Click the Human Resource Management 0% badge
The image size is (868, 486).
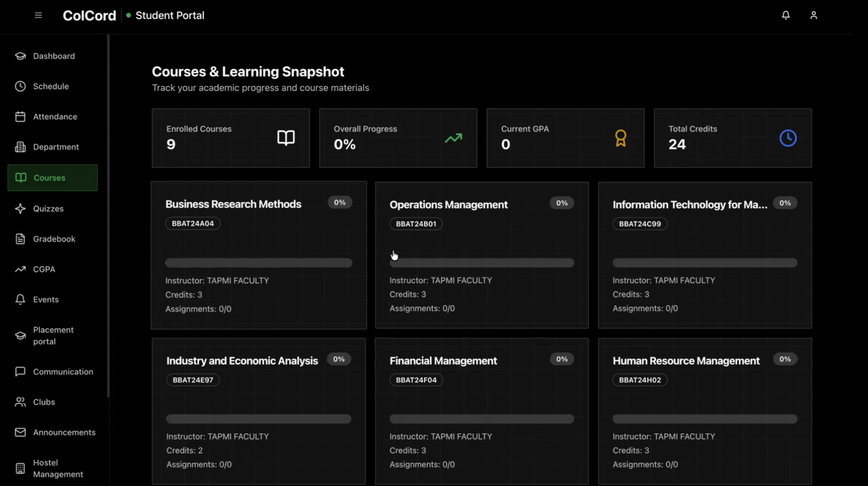tap(785, 359)
